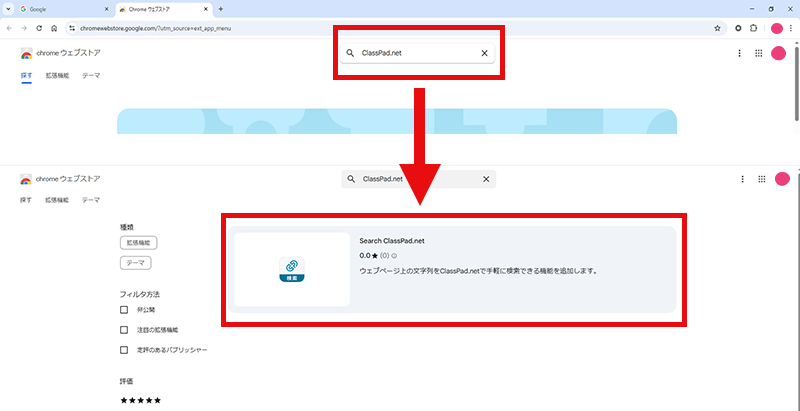Open the Chrome three-dot menu

pyautogui.click(x=791, y=29)
